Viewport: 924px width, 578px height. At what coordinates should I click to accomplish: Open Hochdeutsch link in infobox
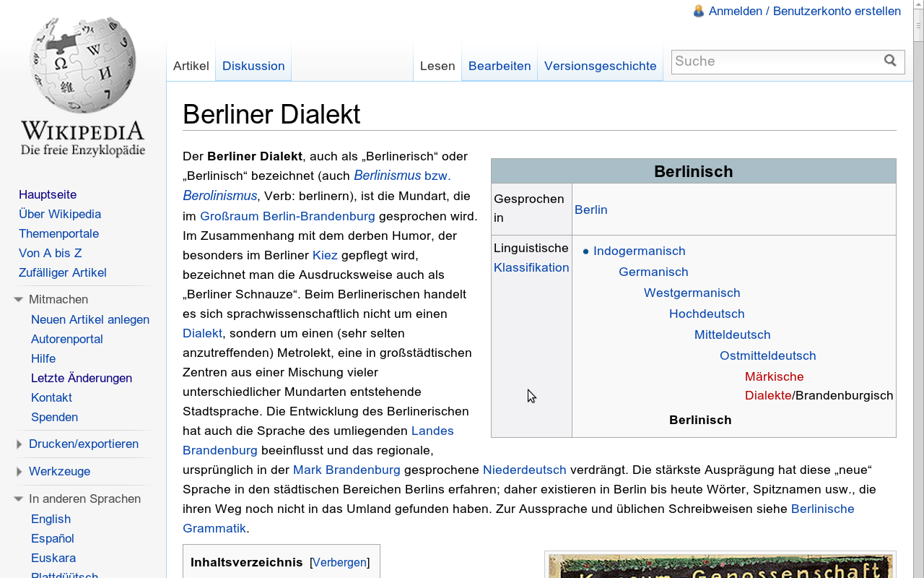pyautogui.click(x=707, y=314)
